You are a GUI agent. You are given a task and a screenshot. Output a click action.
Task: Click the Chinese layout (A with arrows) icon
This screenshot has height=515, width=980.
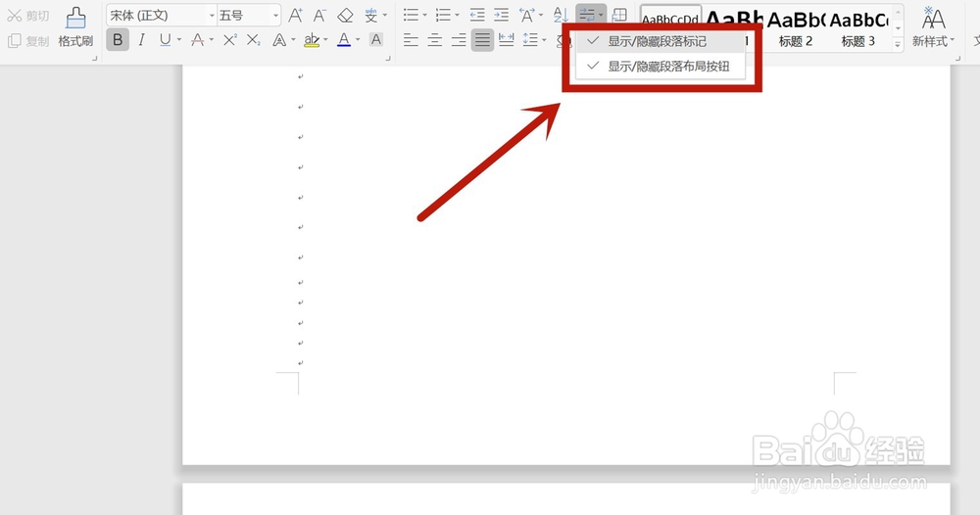coord(527,15)
